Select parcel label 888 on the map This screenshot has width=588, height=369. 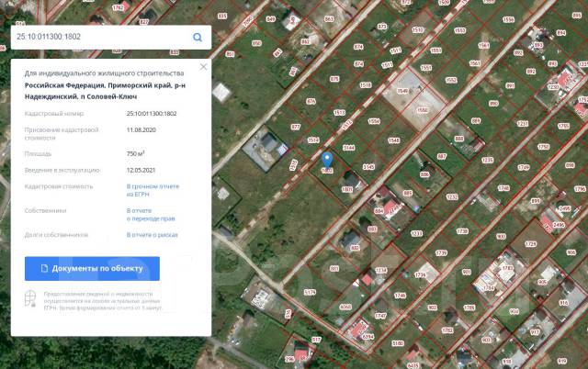[x=459, y=139]
